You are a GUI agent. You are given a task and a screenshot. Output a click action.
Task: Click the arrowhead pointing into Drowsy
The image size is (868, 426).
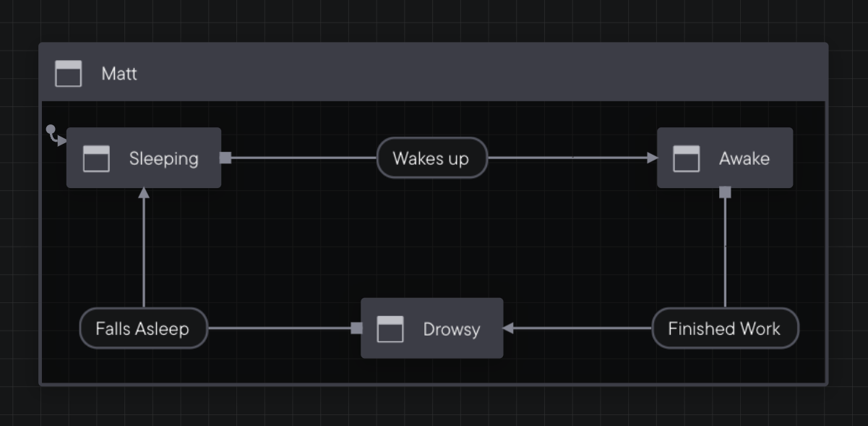508,328
